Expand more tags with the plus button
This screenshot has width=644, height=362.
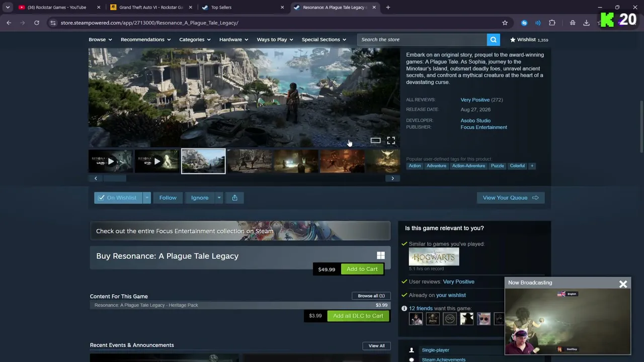(x=532, y=166)
